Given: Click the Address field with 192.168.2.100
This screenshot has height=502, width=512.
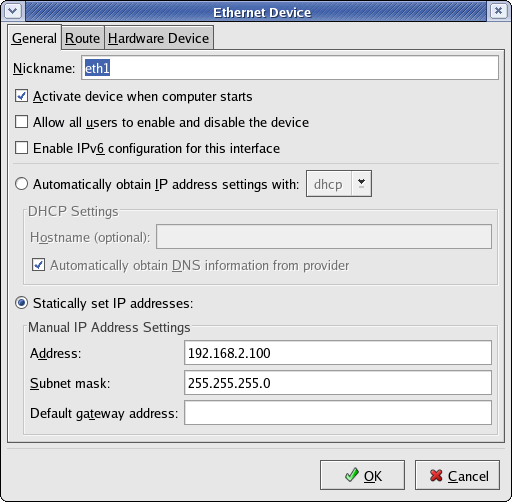Looking at the screenshot, I should click(x=338, y=353).
